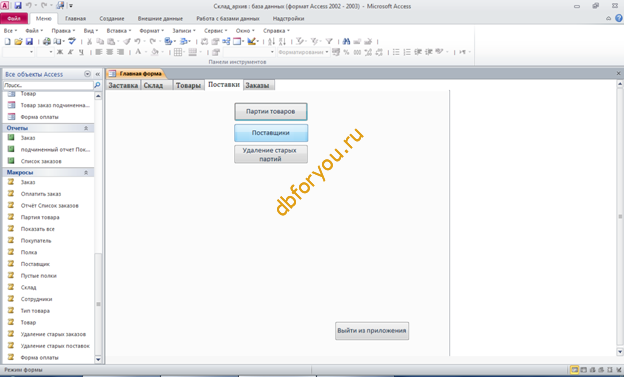
Task: Select the Заставка form tab
Action: point(123,85)
